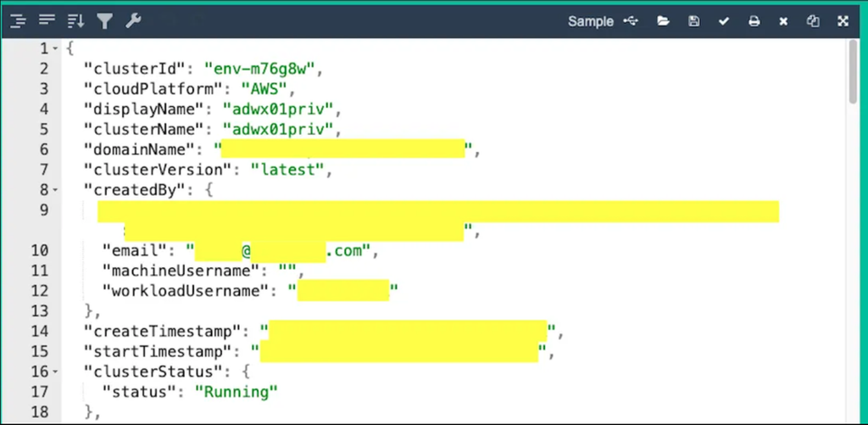Click the wrench repair JSON icon
Screen dimensions: 868x425
click(133, 21)
